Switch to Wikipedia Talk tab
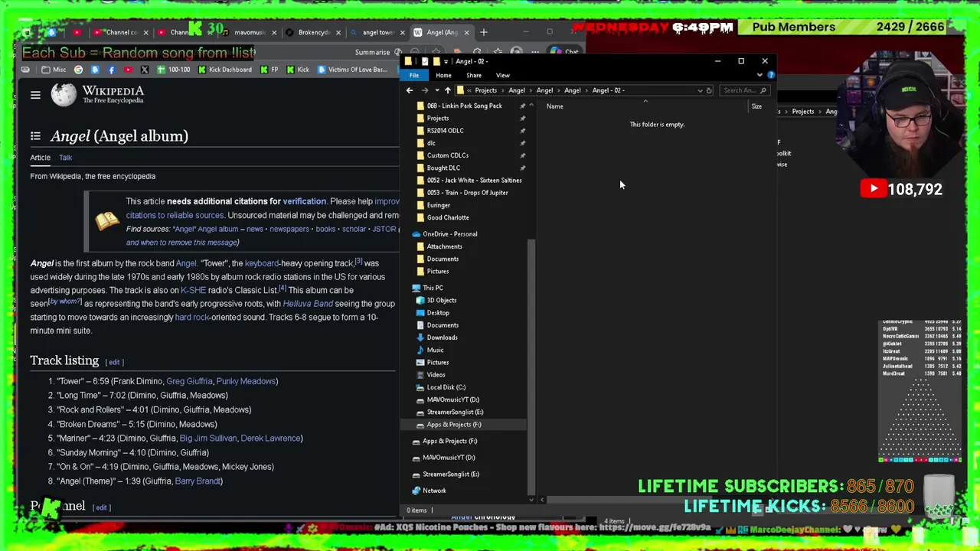 pyautogui.click(x=65, y=158)
